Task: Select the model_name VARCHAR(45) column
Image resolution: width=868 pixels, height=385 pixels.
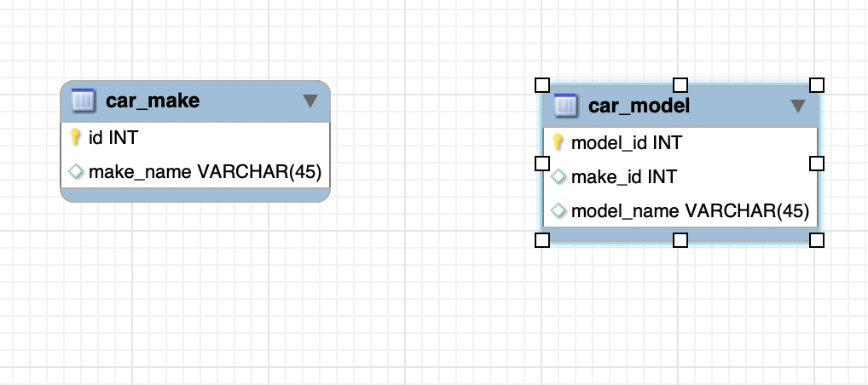Action: pos(689,210)
